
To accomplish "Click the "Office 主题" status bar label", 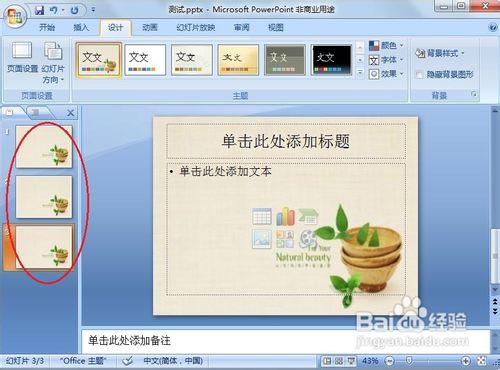I will (x=83, y=361).
